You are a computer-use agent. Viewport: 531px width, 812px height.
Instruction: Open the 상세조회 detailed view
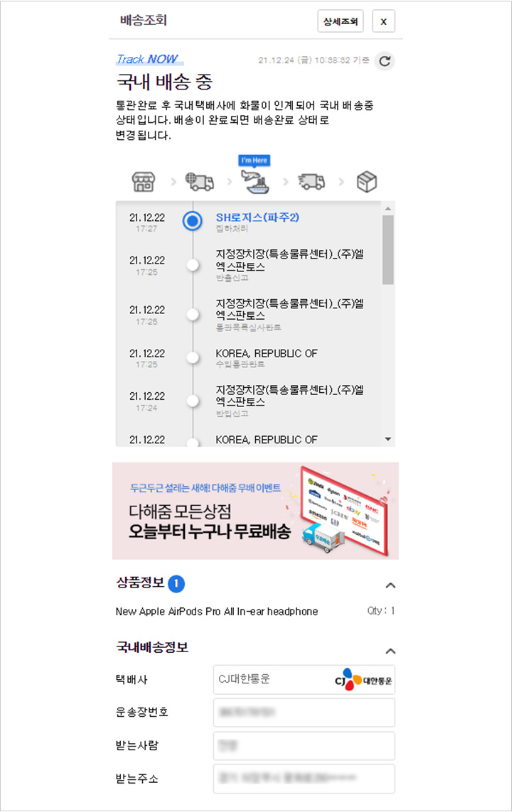[x=340, y=21]
